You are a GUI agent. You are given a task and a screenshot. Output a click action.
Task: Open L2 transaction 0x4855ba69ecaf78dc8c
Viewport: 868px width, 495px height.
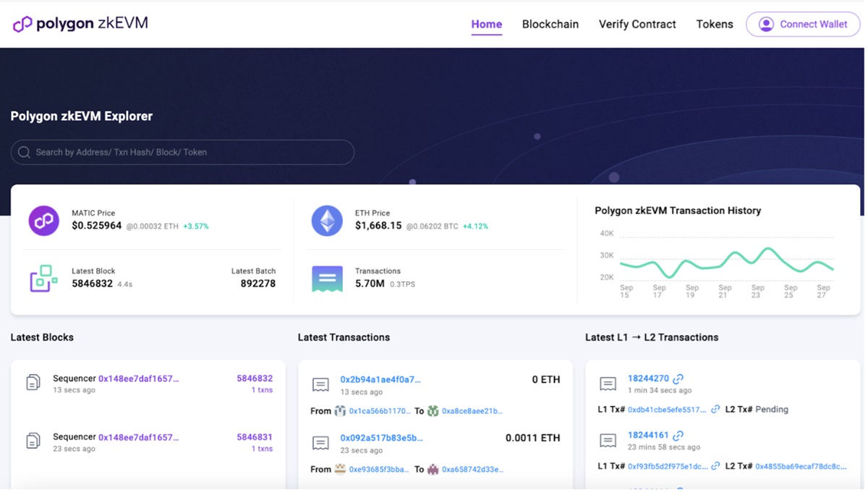coord(801,467)
